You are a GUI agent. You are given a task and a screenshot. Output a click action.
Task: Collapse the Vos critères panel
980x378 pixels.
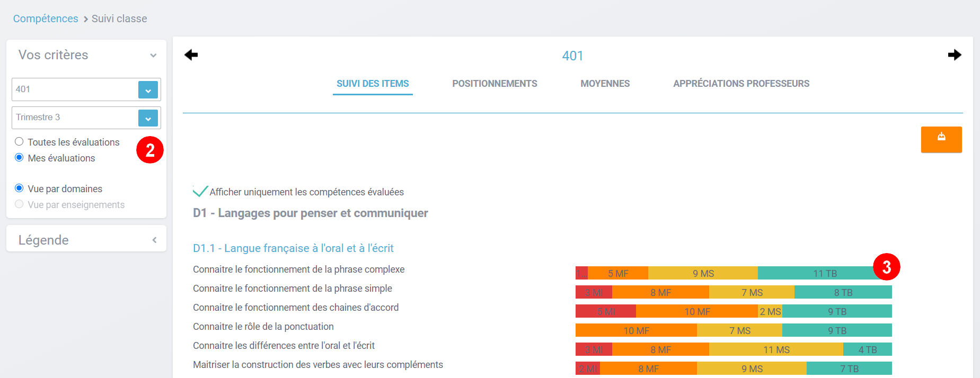point(153,55)
